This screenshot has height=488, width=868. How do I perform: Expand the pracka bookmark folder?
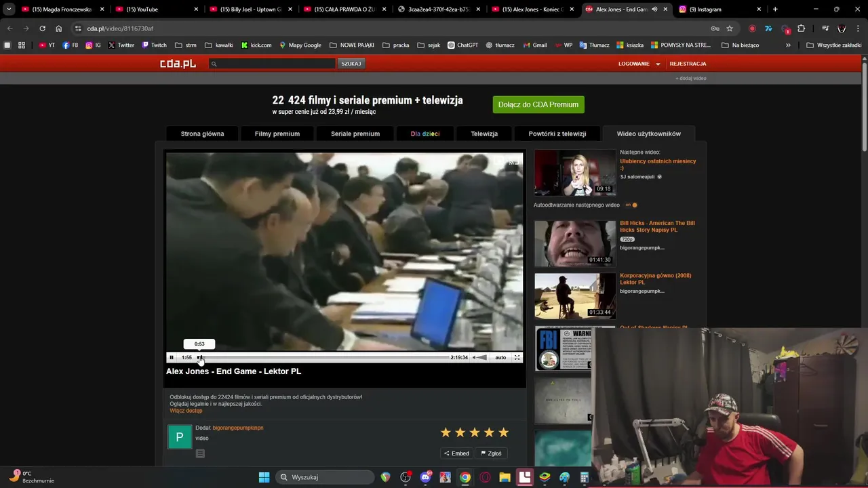pos(395,45)
